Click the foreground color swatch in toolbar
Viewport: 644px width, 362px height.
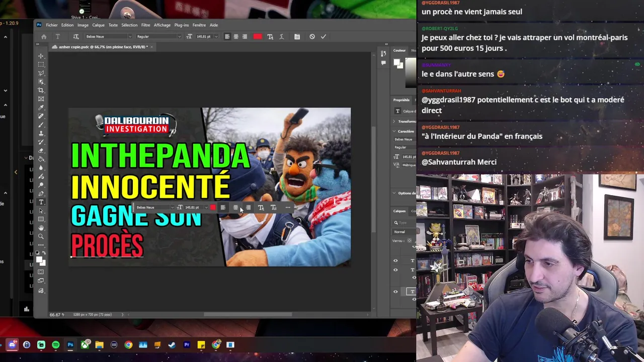(39, 260)
